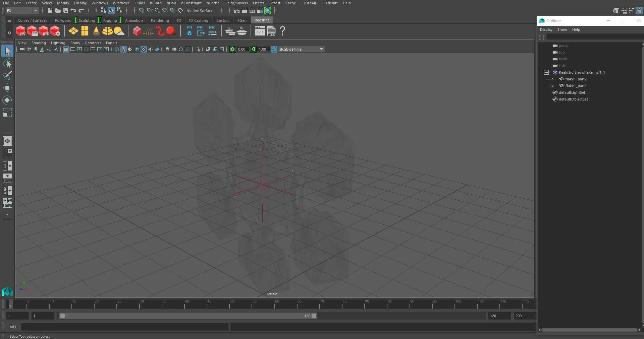This screenshot has height=339, width=644.
Task: Select flake1_part2 in the Outliner
Action: 576,79
